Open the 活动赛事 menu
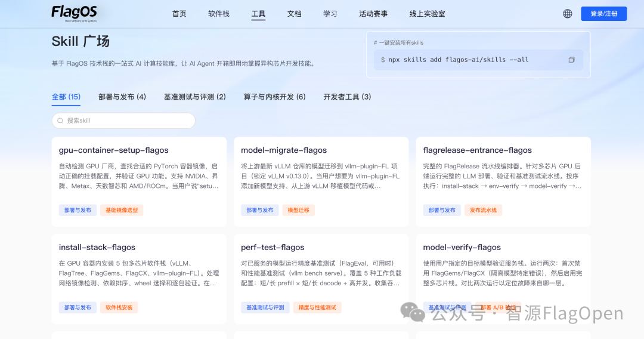The width and height of the screenshot is (644, 339). (373, 14)
